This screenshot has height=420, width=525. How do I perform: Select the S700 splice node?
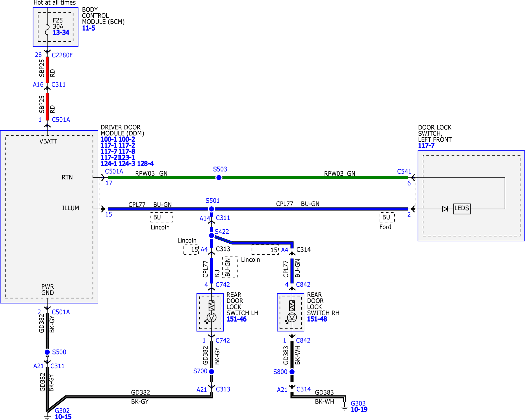click(211, 371)
